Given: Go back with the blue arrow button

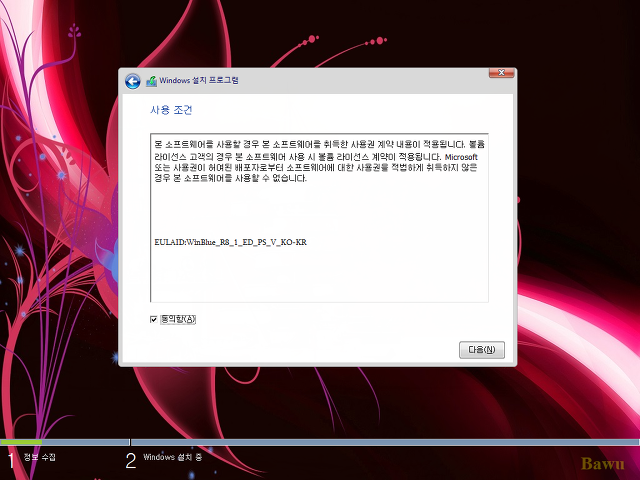Looking at the screenshot, I should tap(133, 81).
